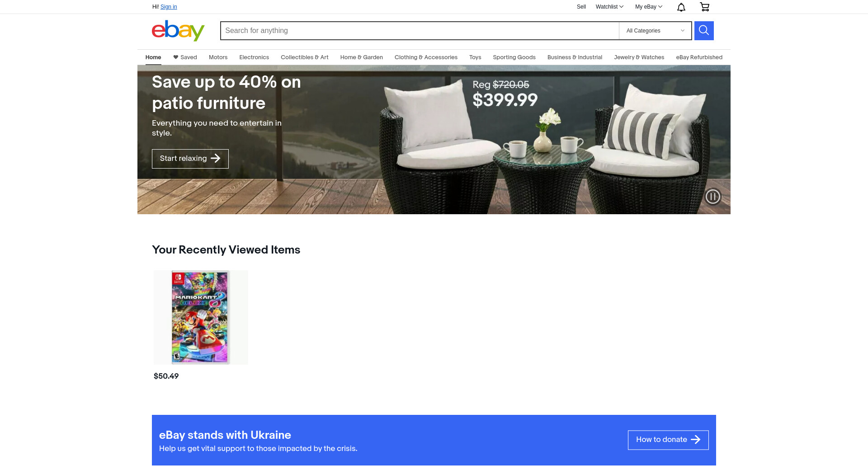This screenshot has width=868, height=470.
Task: Focus the Search for anything field
Action: pyautogui.click(x=420, y=31)
